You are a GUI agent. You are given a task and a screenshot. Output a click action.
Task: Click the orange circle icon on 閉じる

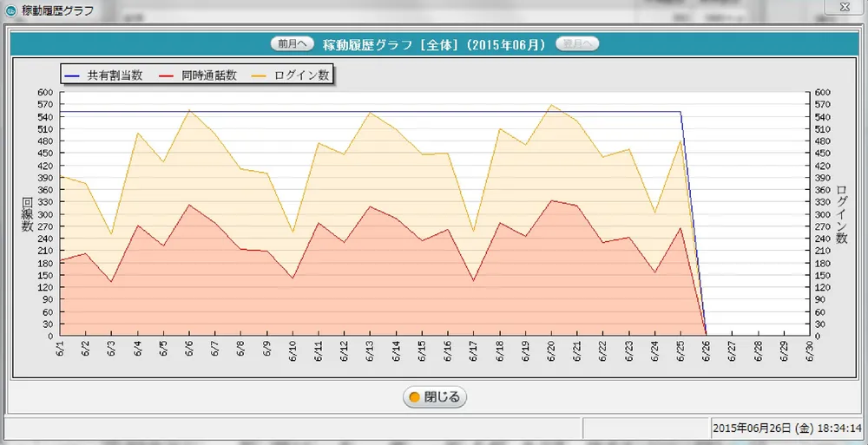point(414,397)
